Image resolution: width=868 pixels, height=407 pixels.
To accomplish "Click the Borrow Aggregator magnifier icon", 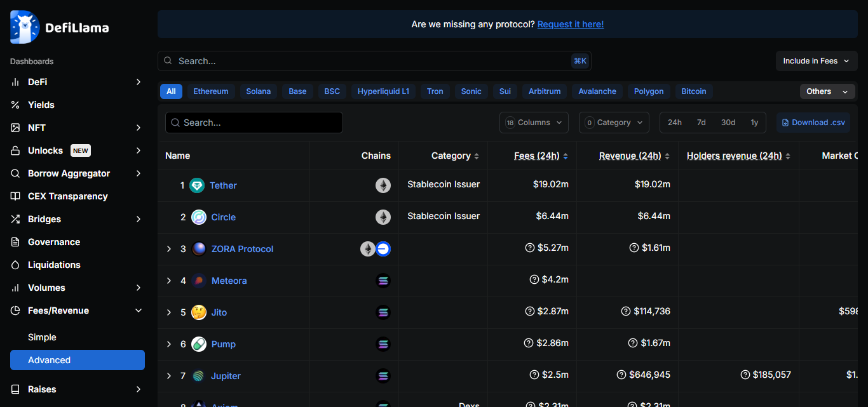I will tap(15, 173).
